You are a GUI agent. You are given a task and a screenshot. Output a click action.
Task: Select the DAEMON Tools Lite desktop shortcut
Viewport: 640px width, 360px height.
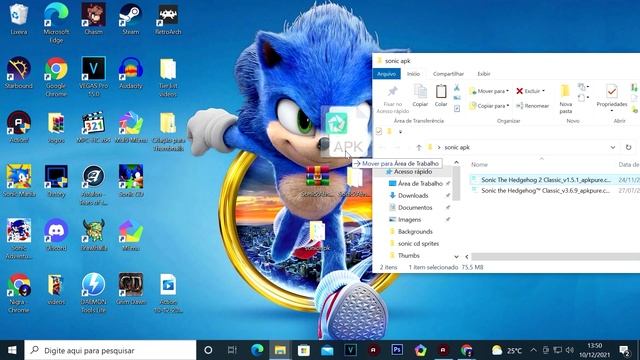pos(93,292)
